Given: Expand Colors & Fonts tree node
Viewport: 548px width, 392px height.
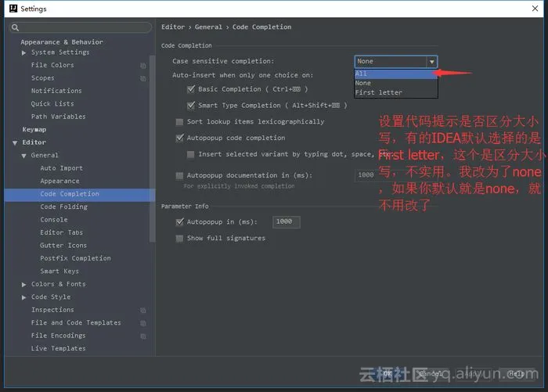Looking at the screenshot, I should tap(23, 284).
